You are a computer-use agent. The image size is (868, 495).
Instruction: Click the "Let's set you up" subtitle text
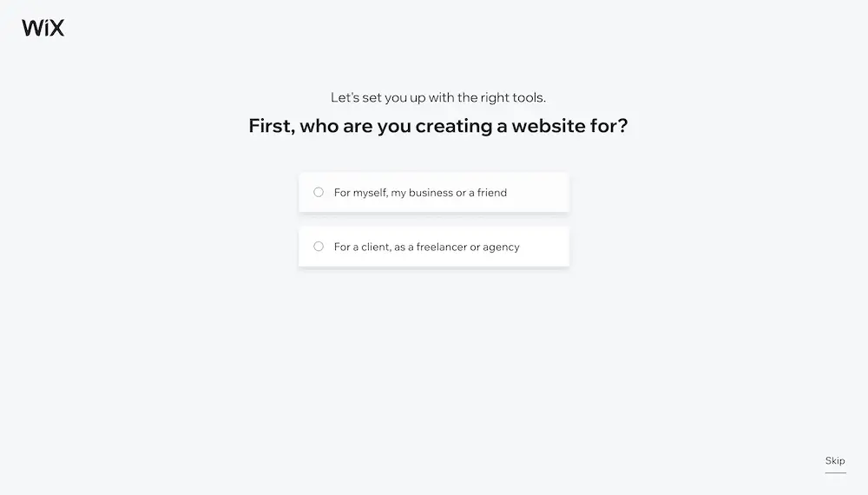point(437,97)
